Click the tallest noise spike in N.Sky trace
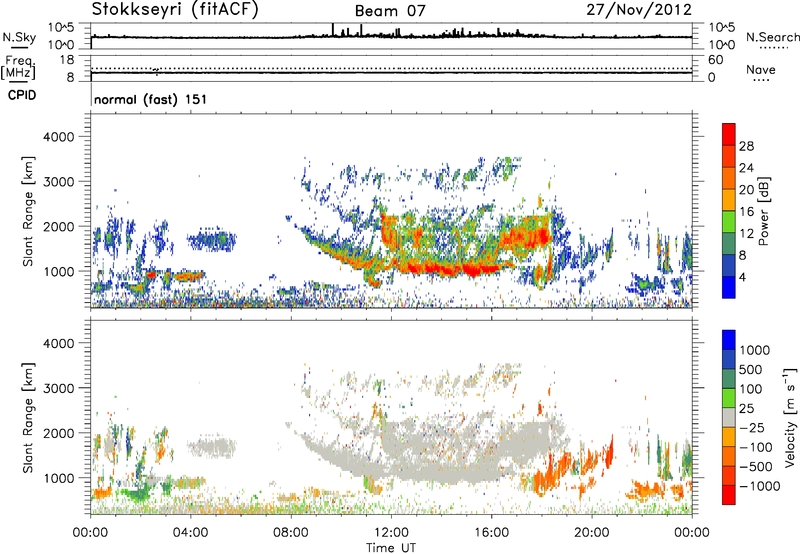 tap(333, 30)
